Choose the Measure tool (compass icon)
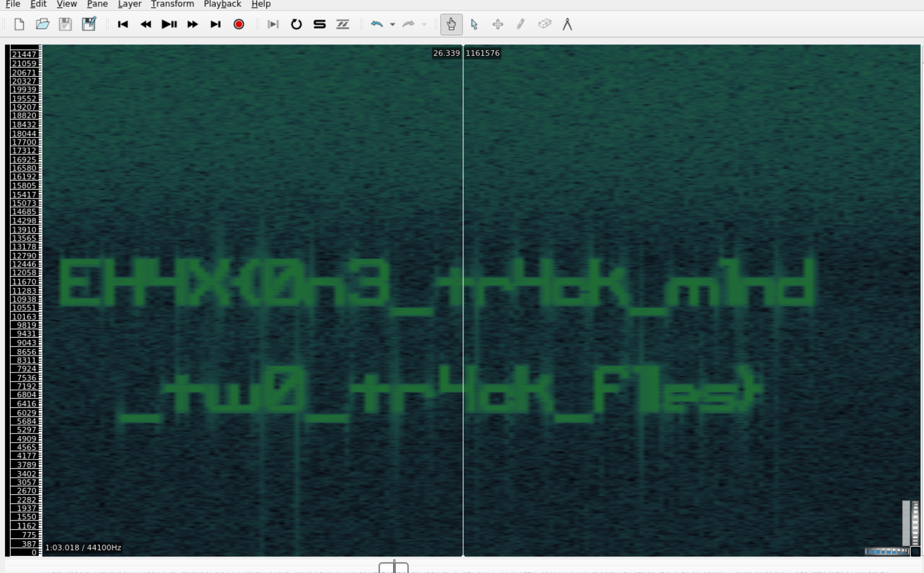924x573 pixels. point(567,24)
